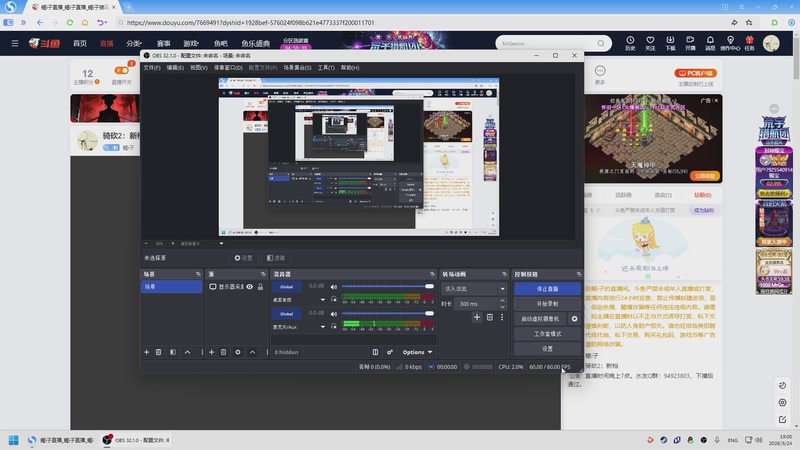Toggle the mixer vertical layout icon
The image size is (800, 450).
[x=375, y=352]
